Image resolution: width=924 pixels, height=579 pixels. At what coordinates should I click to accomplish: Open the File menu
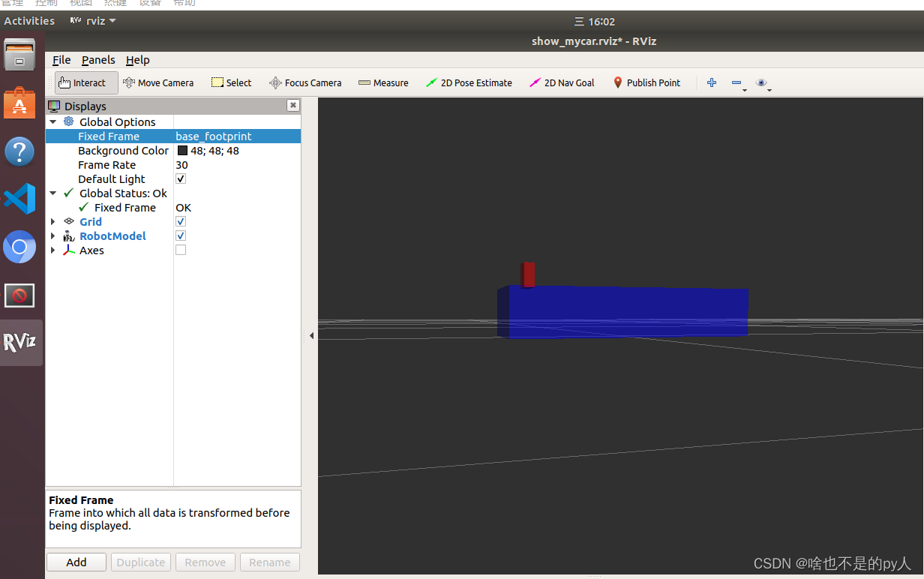pyautogui.click(x=61, y=60)
